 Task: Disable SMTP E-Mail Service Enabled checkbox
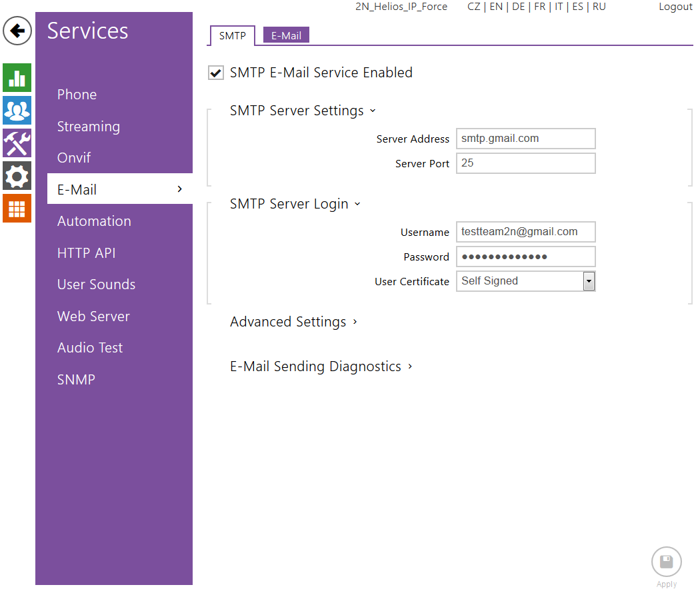click(216, 73)
